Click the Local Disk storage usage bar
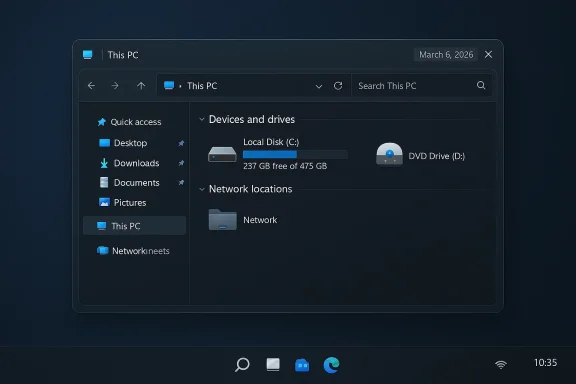This screenshot has width=576, height=384. pyautogui.click(x=295, y=154)
